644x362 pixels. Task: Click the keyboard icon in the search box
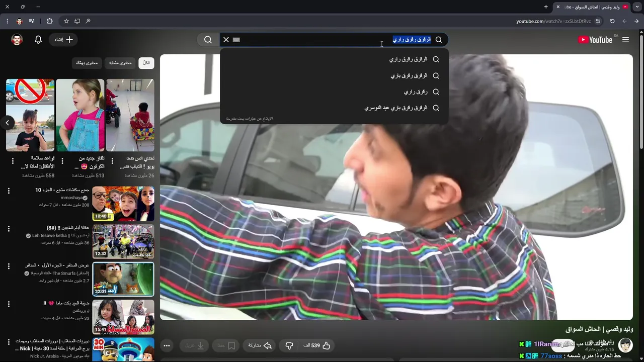[x=236, y=40]
